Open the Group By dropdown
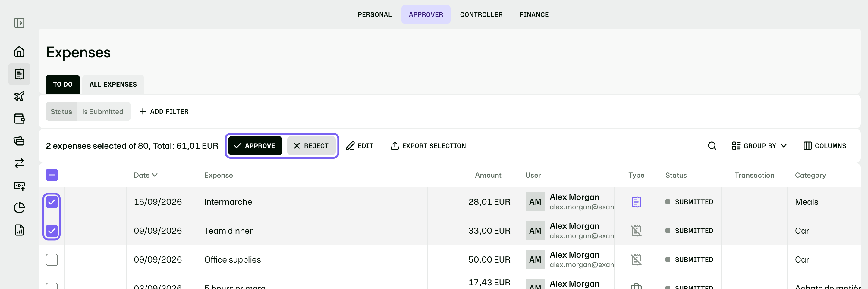 (x=759, y=146)
